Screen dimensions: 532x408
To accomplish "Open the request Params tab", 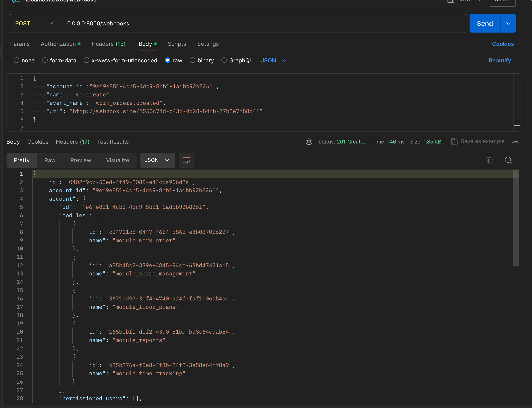I will pos(20,44).
